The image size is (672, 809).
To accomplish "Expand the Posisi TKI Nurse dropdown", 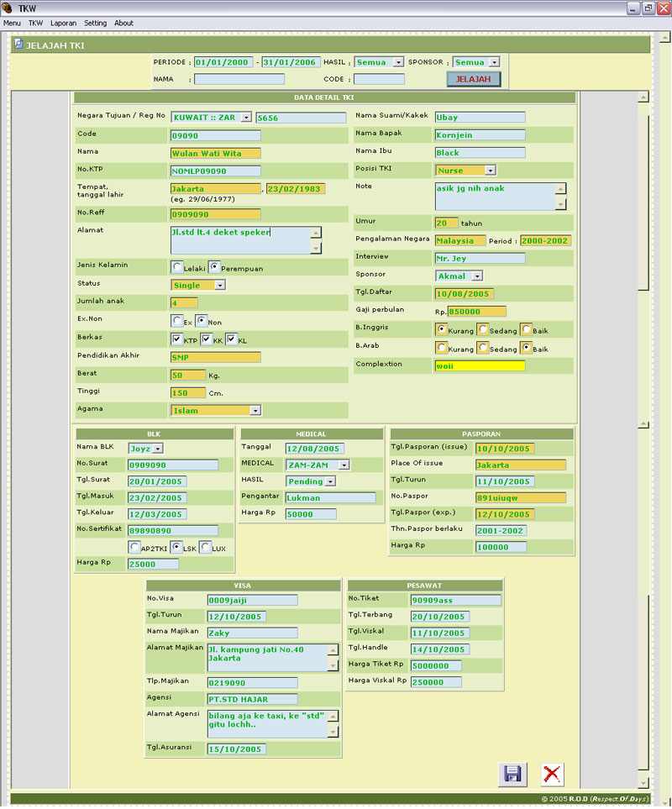I will click(489, 171).
